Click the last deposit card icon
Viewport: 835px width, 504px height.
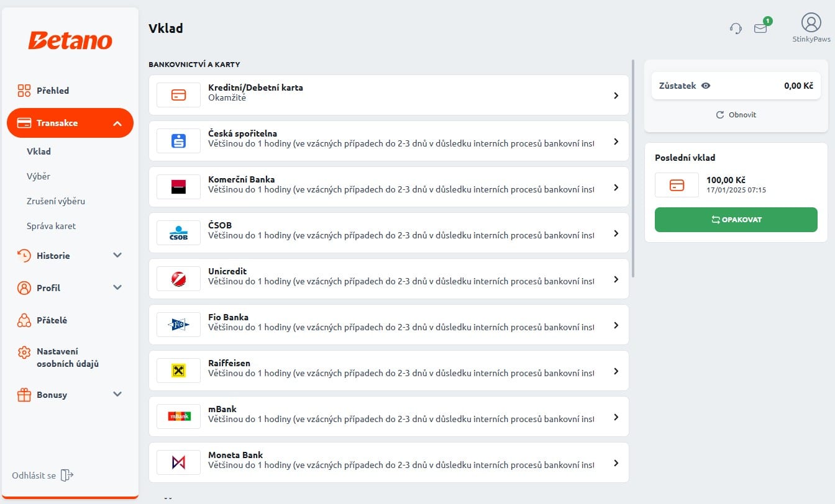tap(677, 185)
